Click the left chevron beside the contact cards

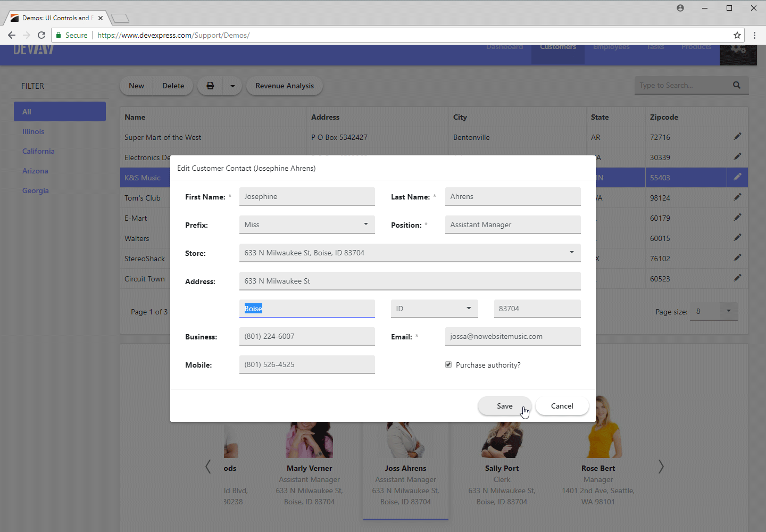click(208, 467)
